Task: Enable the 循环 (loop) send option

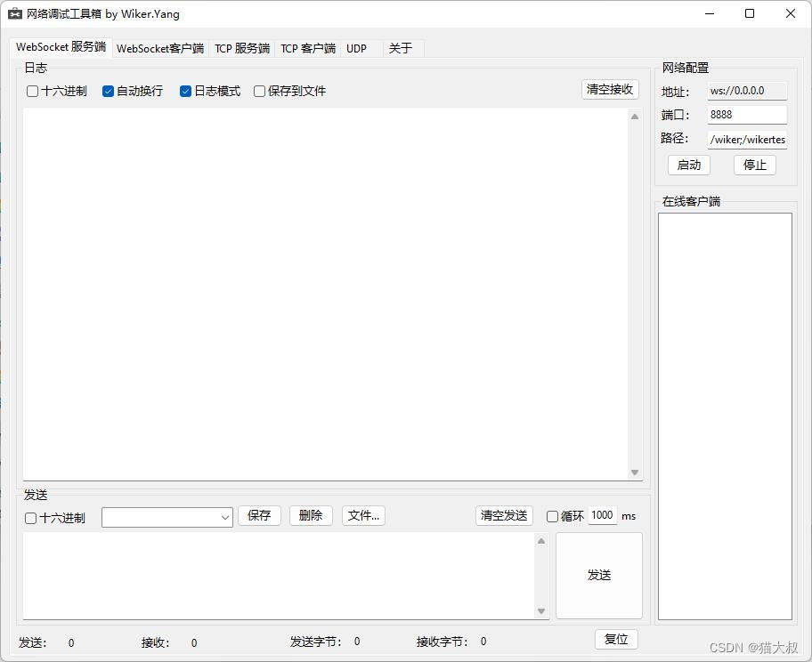Action: click(553, 515)
